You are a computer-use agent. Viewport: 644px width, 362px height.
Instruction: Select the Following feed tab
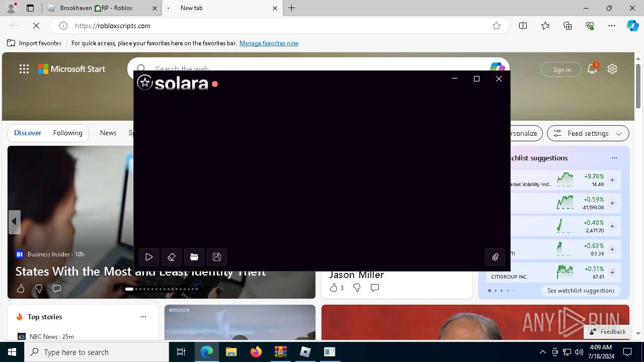pos(68,133)
